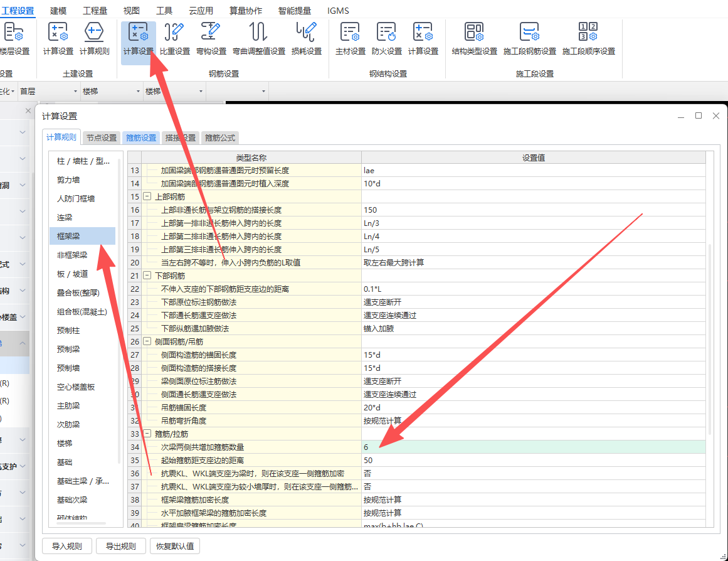
Task: Collapse the 侧面钢筋/吊筋 group
Action: [147, 341]
